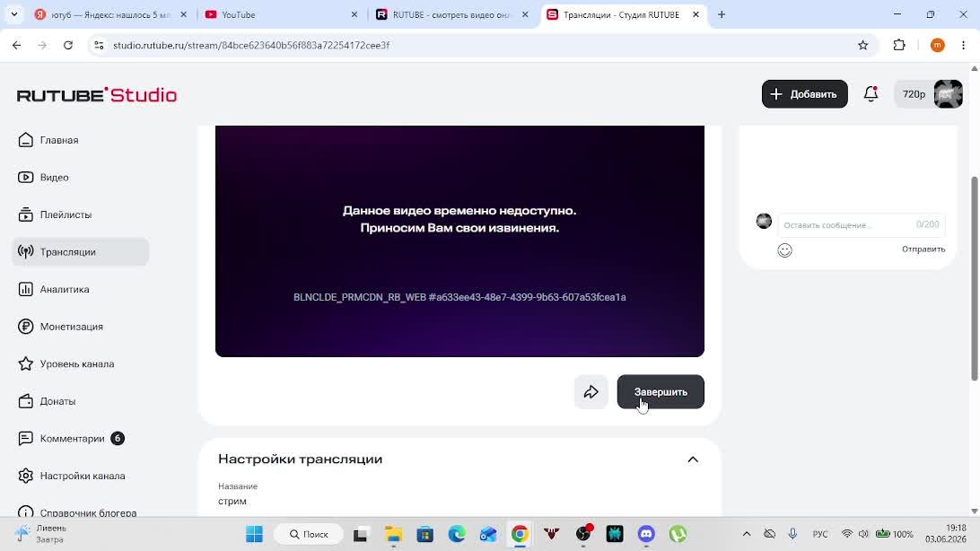This screenshot has width=980, height=551.
Task: Switch to the YouTube tab
Action: (281, 14)
